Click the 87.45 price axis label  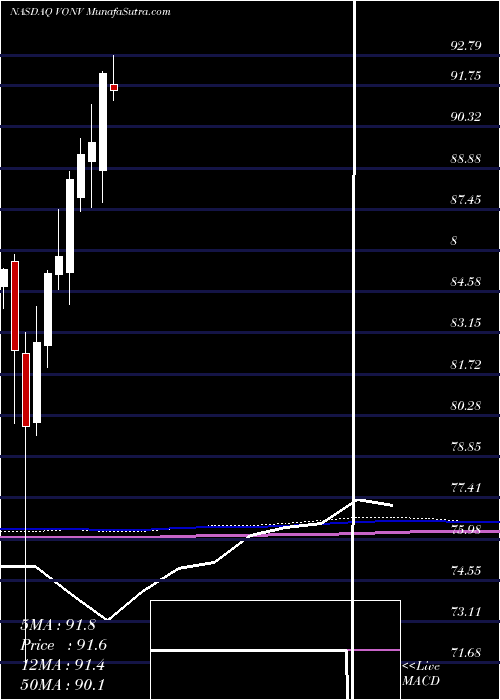tap(466, 200)
